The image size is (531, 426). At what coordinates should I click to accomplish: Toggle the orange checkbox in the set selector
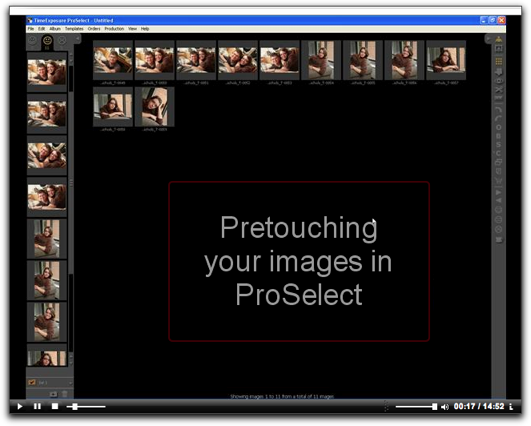[32, 382]
